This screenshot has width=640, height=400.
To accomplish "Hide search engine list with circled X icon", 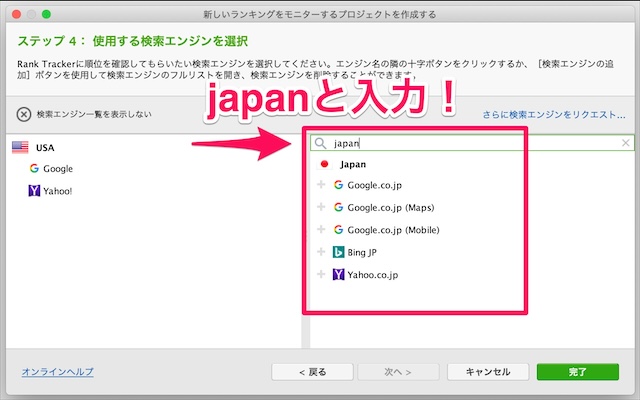I will [x=24, y=114].
